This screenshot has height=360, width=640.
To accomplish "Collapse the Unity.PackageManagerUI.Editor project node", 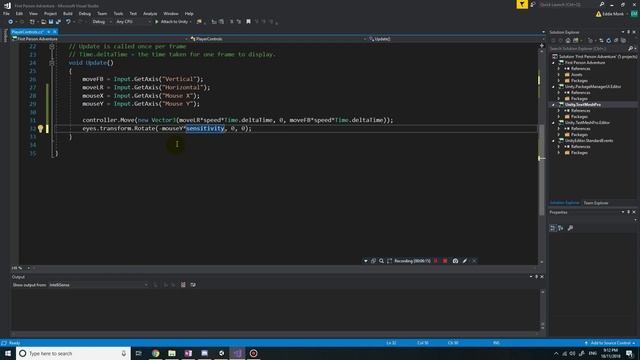I will (x=554, y=87).
